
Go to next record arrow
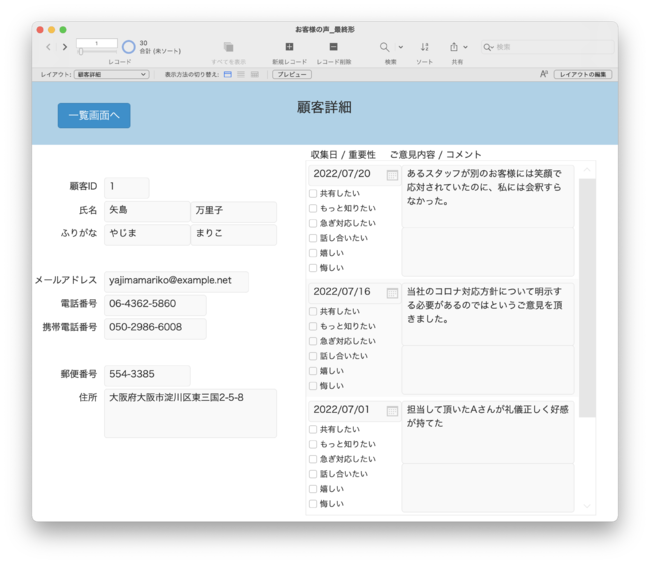[x=65, y=47]
